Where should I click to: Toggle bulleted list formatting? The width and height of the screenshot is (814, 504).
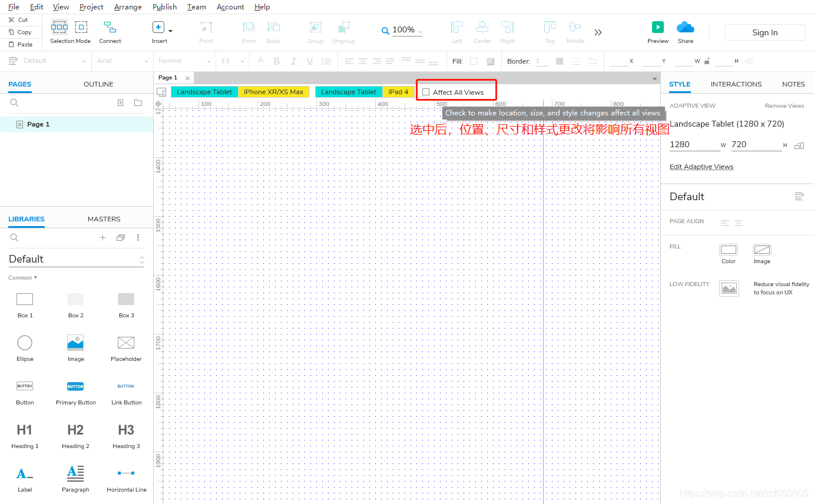coord(326,61)
